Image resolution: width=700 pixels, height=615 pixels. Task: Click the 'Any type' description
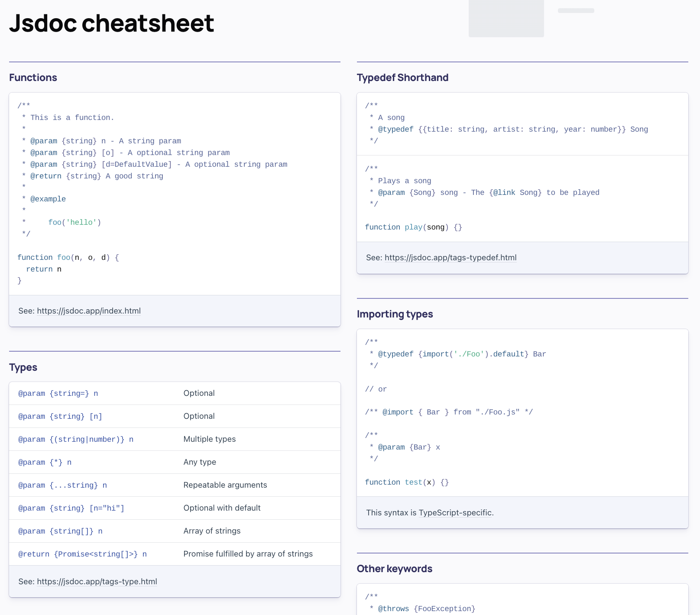click(200, 462)
